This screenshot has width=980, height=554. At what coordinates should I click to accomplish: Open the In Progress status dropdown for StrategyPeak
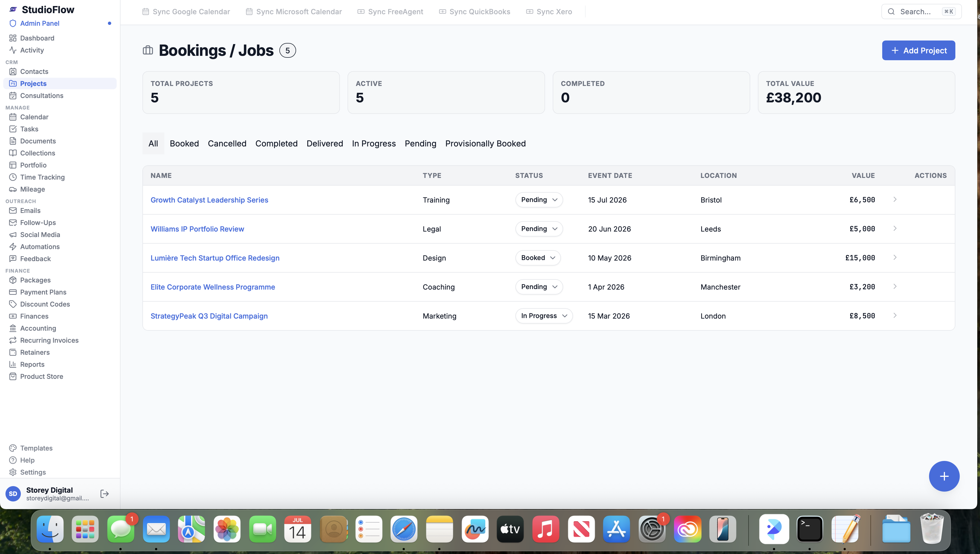pyautogui.click(x=544, y=316)
